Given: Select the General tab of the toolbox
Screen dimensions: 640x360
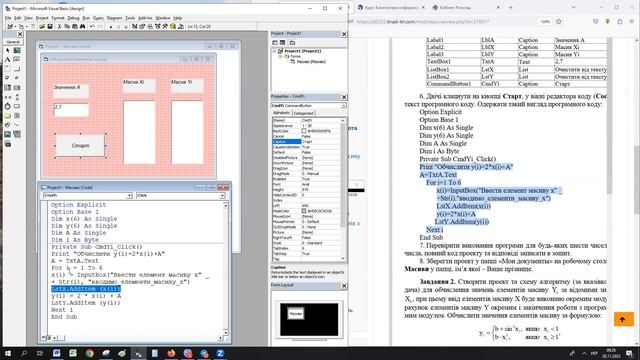Looking at the screenshot, I should pyautogui.click(x=13, y=42).
